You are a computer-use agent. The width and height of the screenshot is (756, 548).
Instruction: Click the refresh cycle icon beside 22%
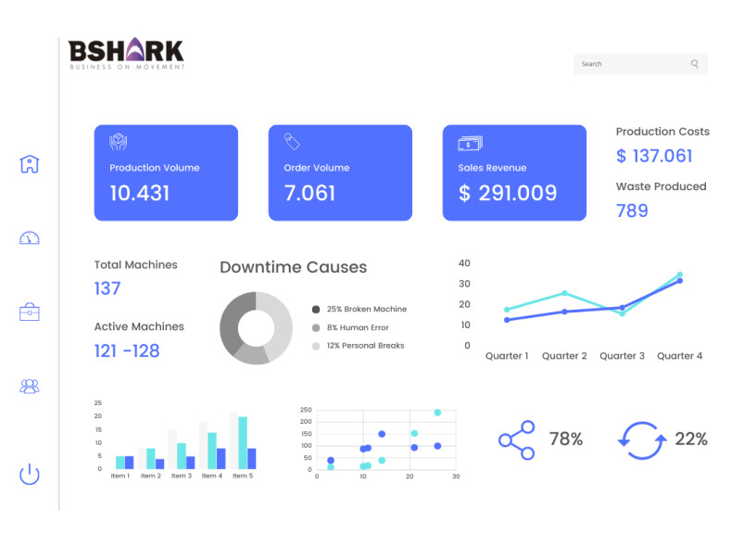pos(641,440)
